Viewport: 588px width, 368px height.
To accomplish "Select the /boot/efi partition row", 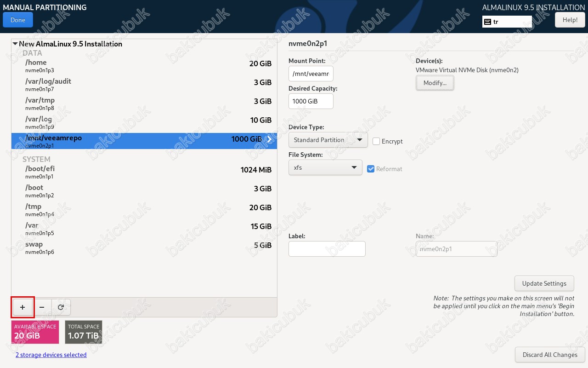I will point(144,172).
